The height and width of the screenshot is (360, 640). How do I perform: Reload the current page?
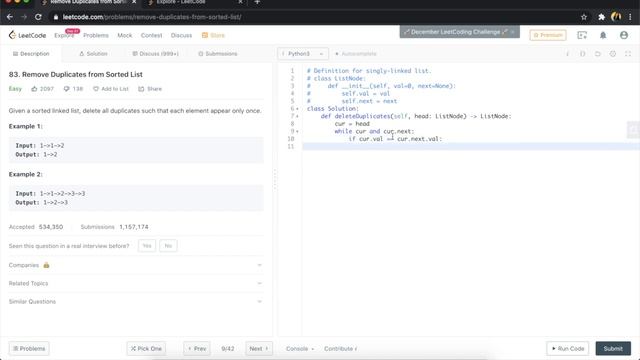[38, 17]
